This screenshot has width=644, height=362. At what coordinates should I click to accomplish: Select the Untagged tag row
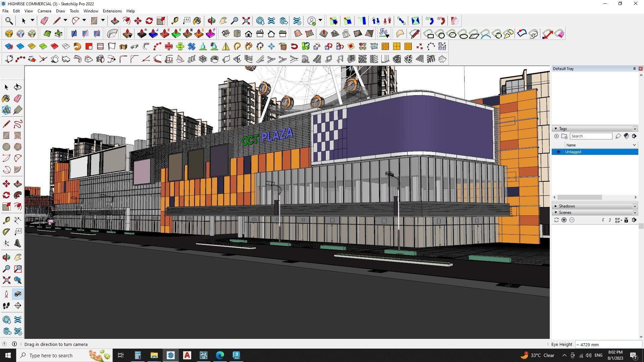pos(595,152)
